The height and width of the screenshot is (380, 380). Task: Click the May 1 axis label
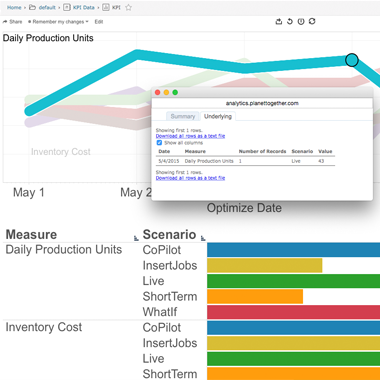[x=28, y=193]
